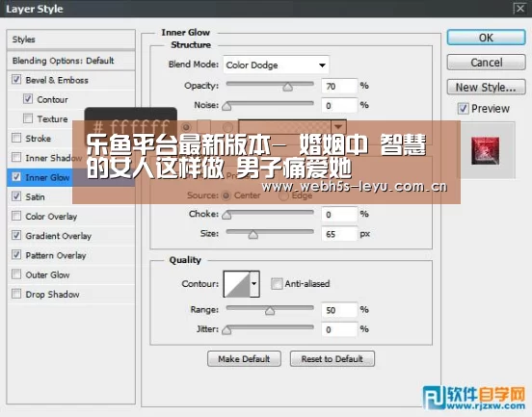This screenshot has width=532, height=417.
Task: Close the Layer Style dialog
Action: 519,8
